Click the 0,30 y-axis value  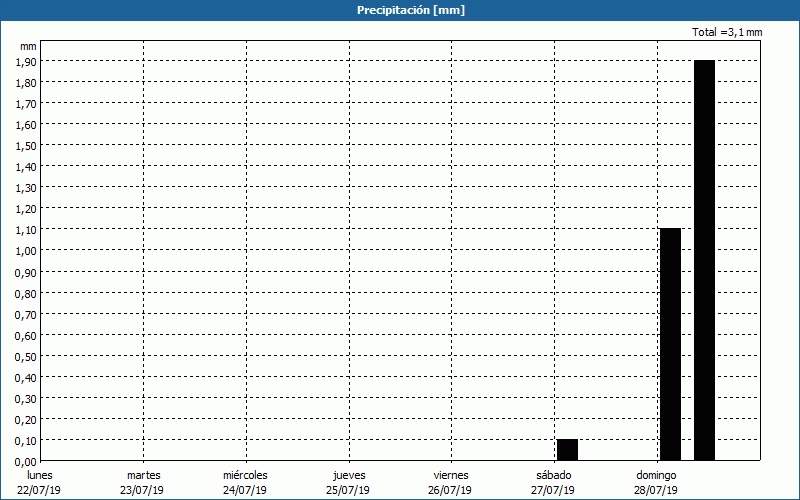click(x=26, y=398)
